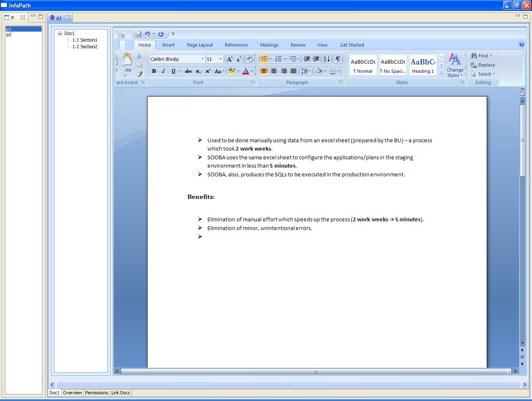The height and width of the screenshot is (401, 532).
Task: Click the Replace button
Action: (x=483, y=65)
